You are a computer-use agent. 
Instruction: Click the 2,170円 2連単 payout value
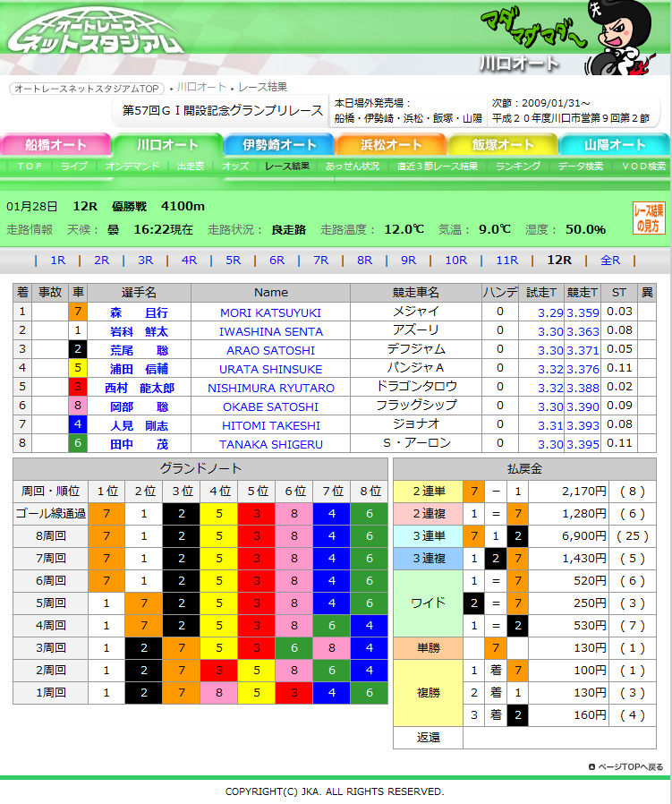coord(583,492)
